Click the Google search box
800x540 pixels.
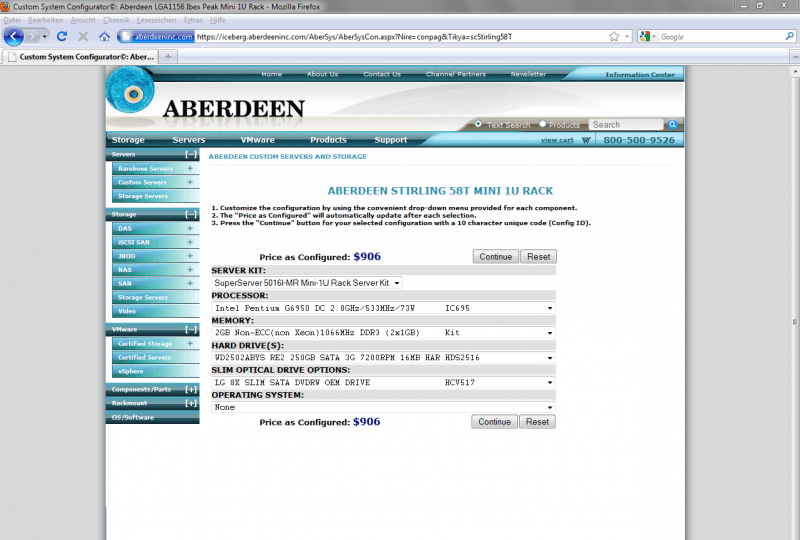[x=721, y=37]
